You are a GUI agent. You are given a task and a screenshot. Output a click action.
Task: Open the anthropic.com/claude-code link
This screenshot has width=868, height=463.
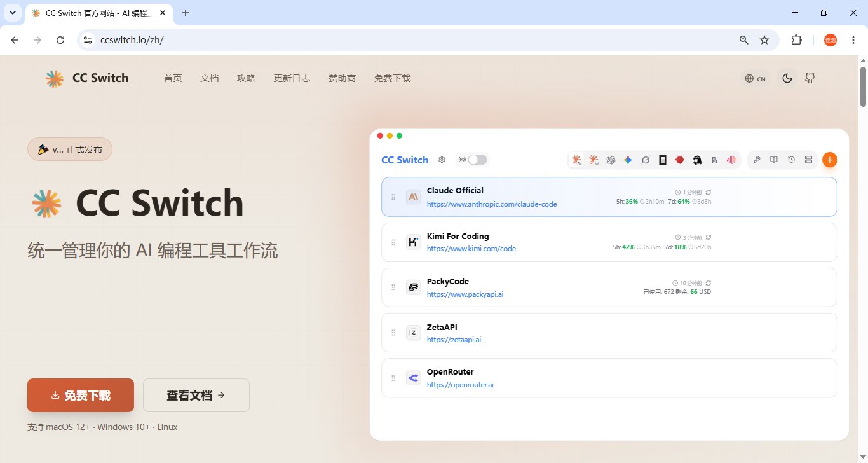coord(492,204)
